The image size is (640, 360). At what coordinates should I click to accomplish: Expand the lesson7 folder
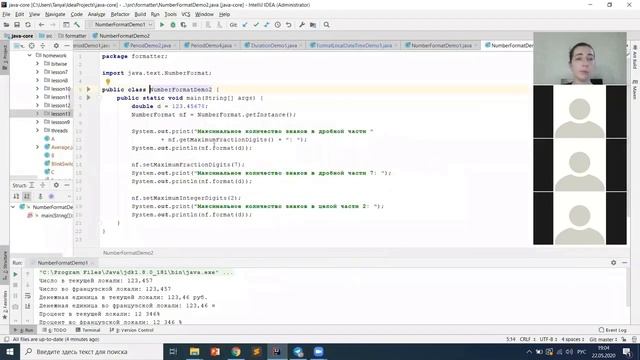pyautogui.click(x=38, y=72)
